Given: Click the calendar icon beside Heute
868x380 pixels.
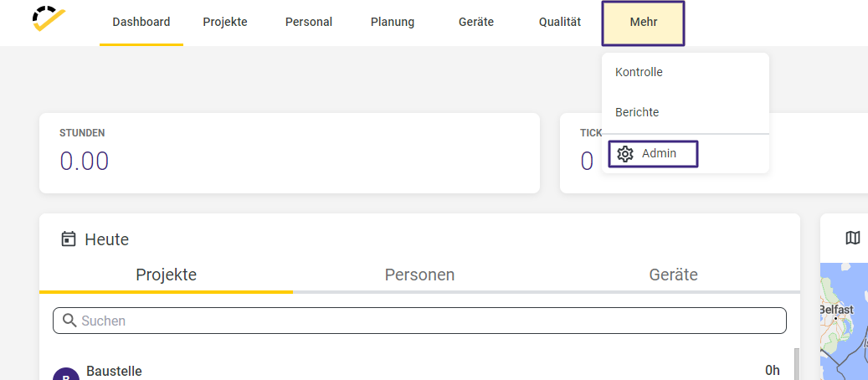Looking at the screenshot, I should tap(68, 239).
